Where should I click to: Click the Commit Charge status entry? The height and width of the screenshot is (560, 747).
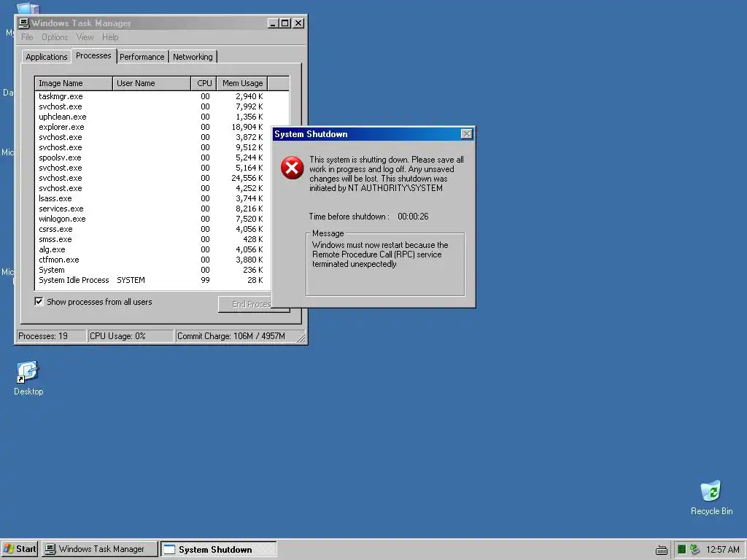tap(236, 336)
